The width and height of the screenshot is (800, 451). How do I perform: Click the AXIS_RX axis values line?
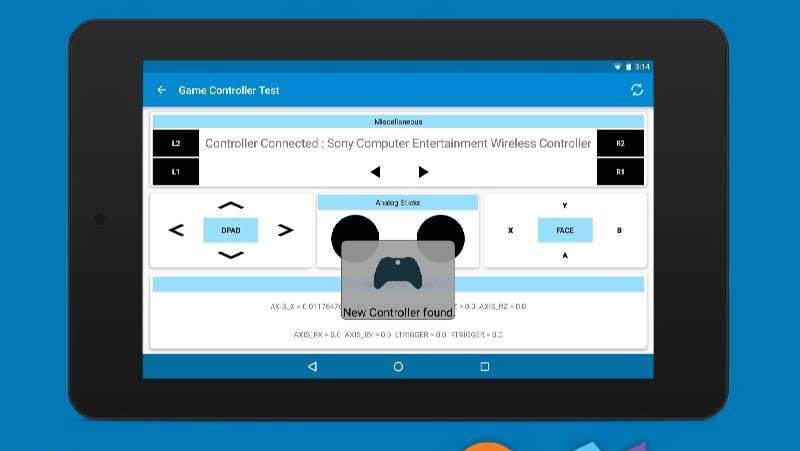tap(398, 335)
